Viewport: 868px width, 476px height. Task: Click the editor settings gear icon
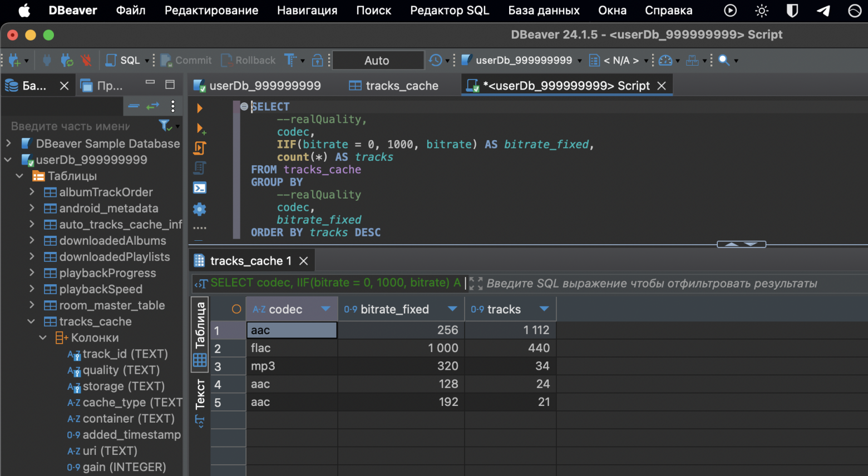click(x=200, y=209)
